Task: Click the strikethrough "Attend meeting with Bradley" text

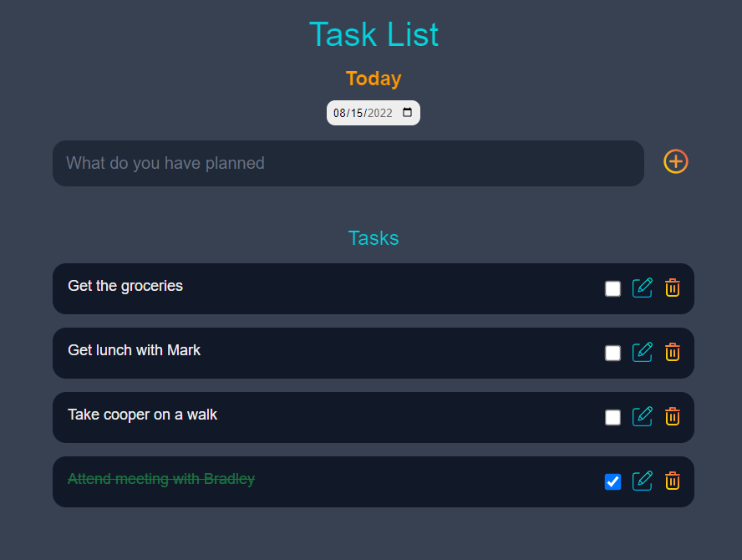Action: coord(161,479)
